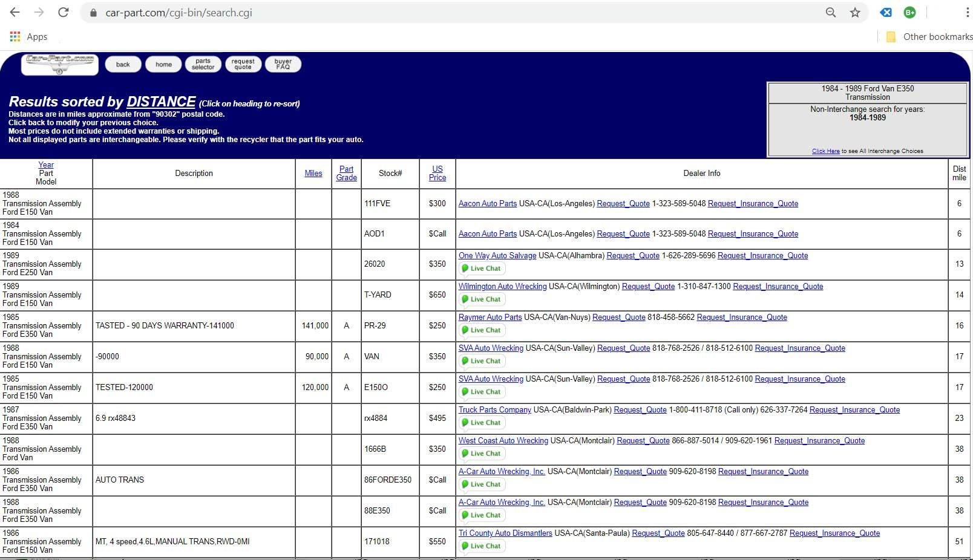The image size is (973, 560).
Task: Open the zoom magnifier icon in address bar
Action: click(830, 12)
